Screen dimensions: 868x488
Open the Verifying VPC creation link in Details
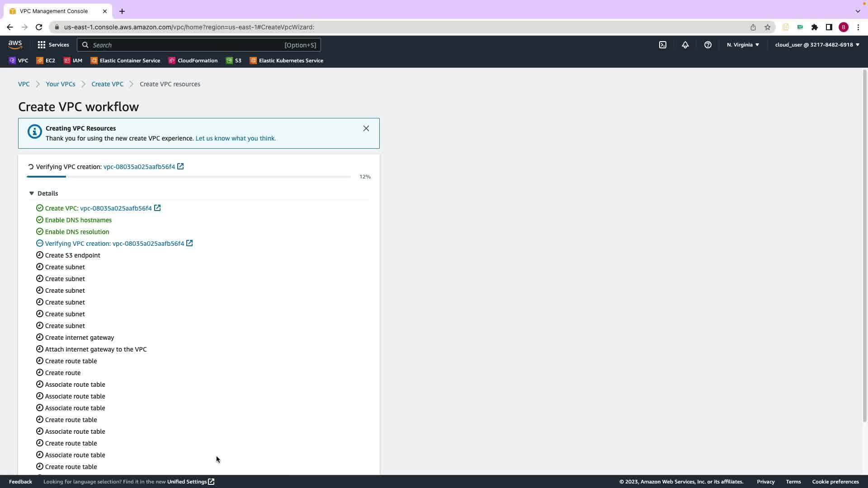(x=114, y=244)
